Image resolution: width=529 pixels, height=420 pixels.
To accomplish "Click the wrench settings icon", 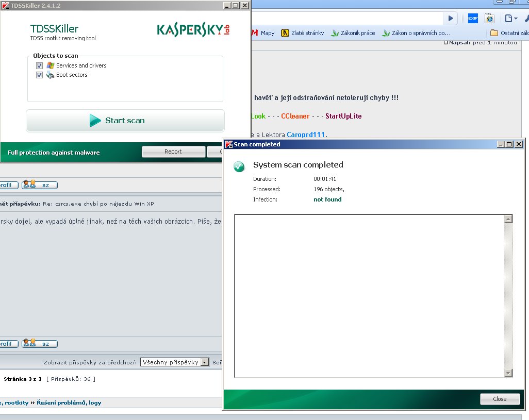I will click(x=525, y=19).
